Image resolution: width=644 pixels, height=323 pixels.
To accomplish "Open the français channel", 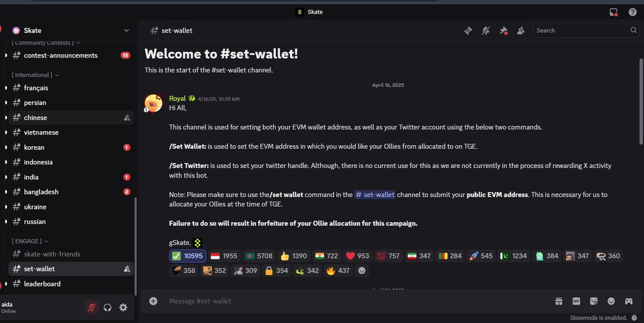I will [x=71, y=88].
